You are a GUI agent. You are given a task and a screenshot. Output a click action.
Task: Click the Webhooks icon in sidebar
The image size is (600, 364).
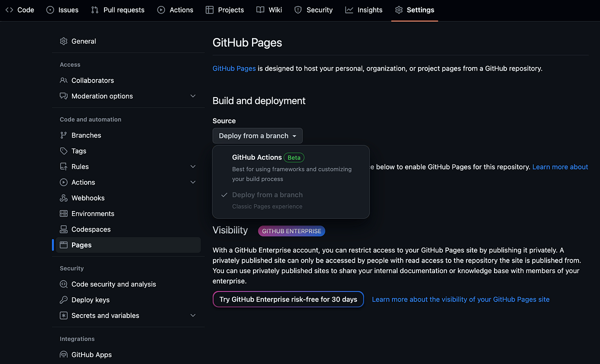coord(64,198)
